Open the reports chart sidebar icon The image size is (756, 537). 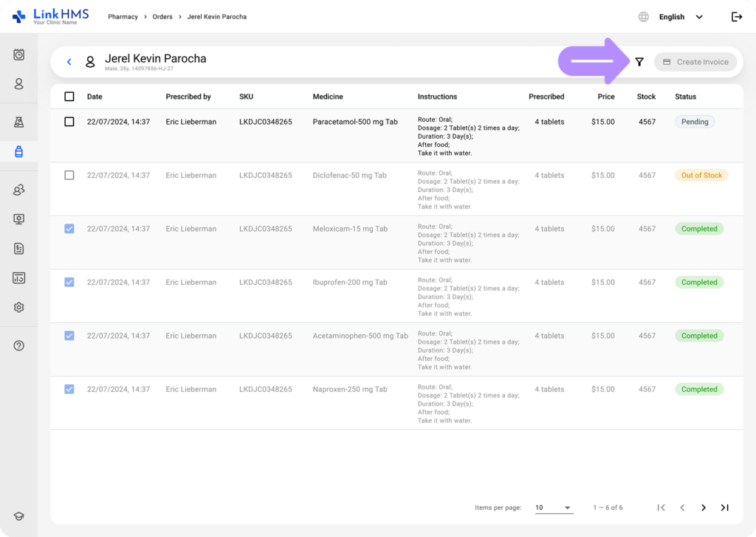[18, 278]
